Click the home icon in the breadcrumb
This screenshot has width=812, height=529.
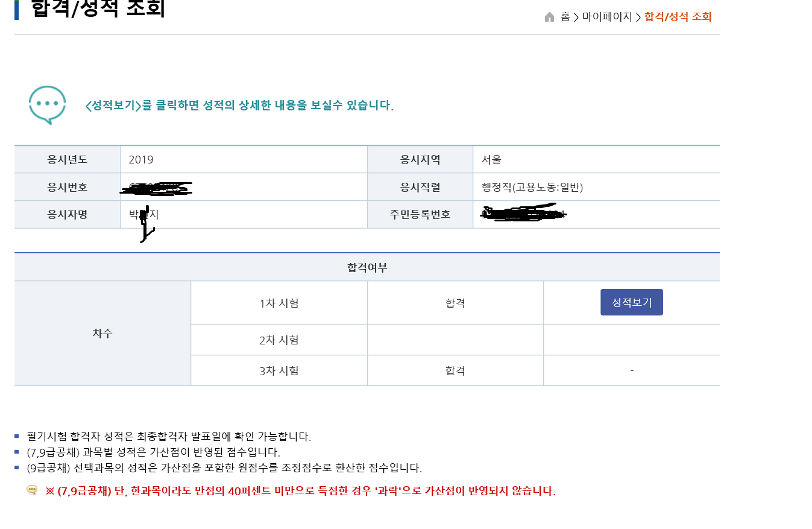pyautogui.click(x=549, y=17)
